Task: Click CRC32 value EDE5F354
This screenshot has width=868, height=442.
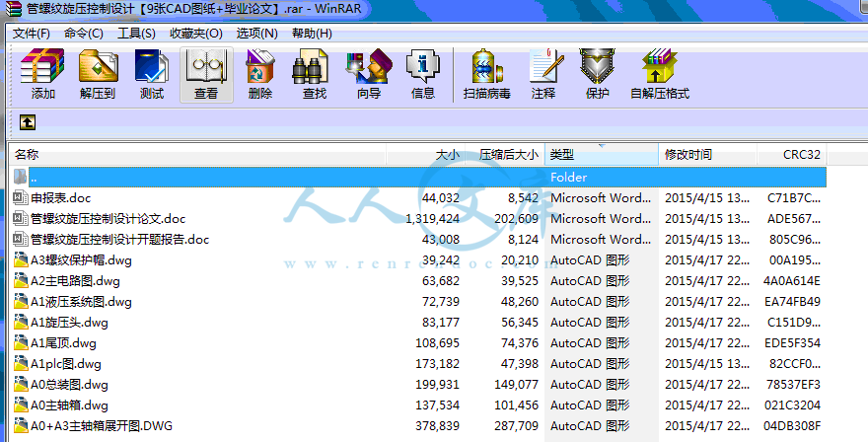Action: 792,343
